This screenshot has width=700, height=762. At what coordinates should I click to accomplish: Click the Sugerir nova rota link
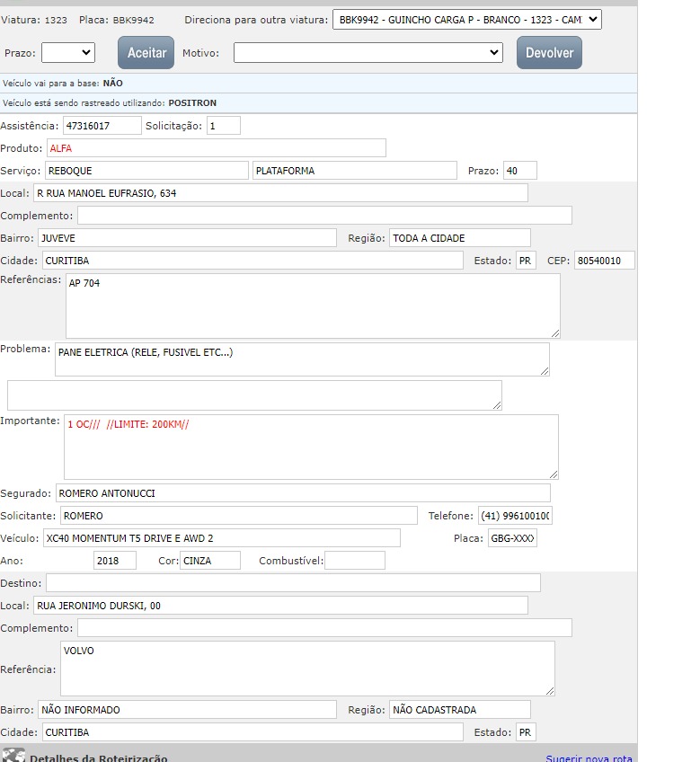point(589,758)
